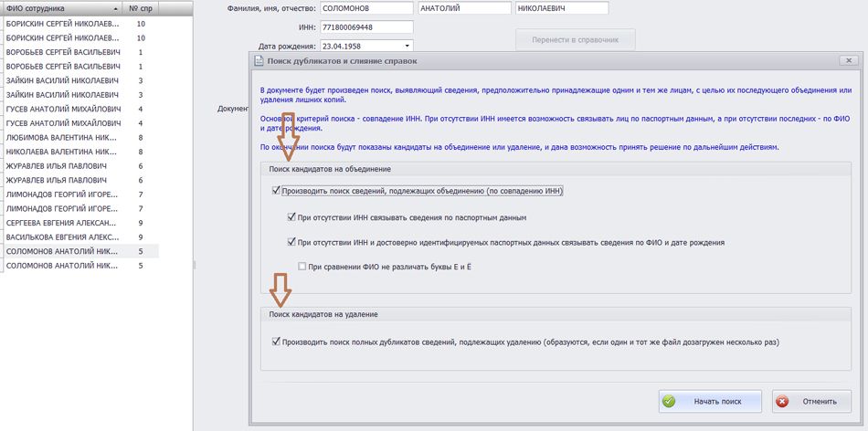Select first ЗАЙКИН ВАСИЛИЙ НИКОЛАЕВИЧ row

[79, 80]
